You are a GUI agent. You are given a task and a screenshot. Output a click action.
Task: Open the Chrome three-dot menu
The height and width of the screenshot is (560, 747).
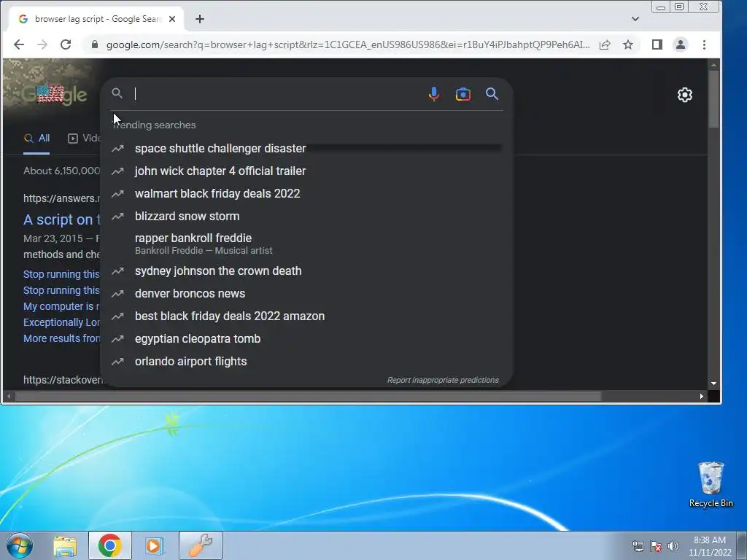704,44
